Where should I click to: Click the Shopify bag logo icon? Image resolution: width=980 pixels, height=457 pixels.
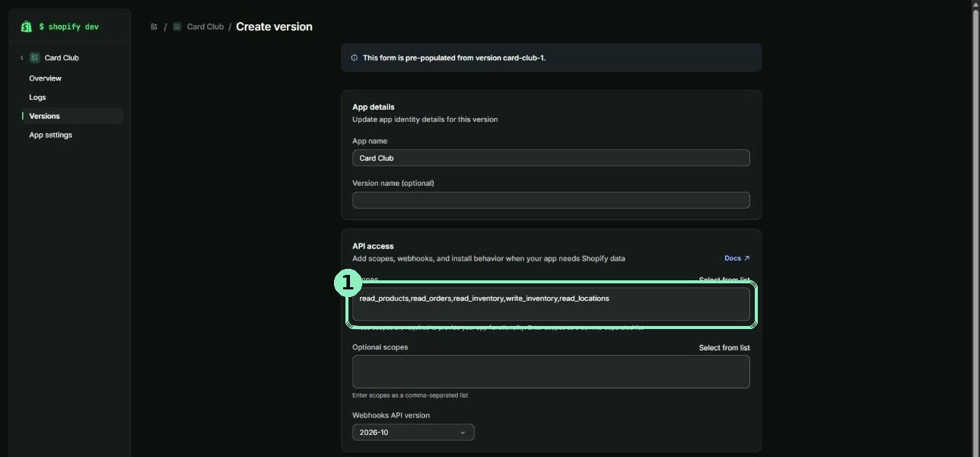(26, 27)
